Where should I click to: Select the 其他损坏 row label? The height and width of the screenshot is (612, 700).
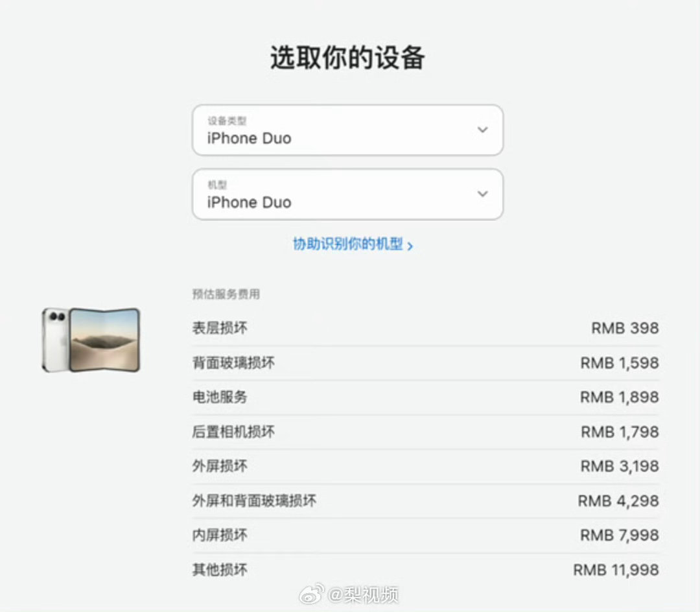220,570
